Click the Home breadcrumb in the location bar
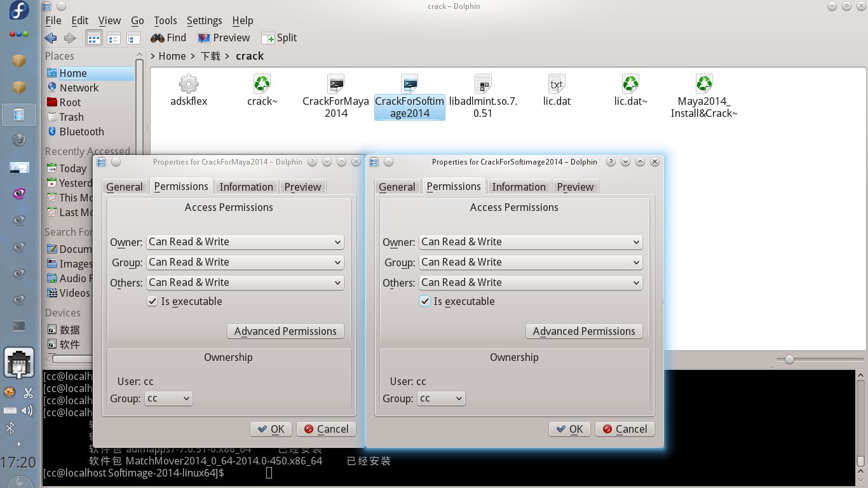This screenshot has width=868, height=488. pos(172,56)
